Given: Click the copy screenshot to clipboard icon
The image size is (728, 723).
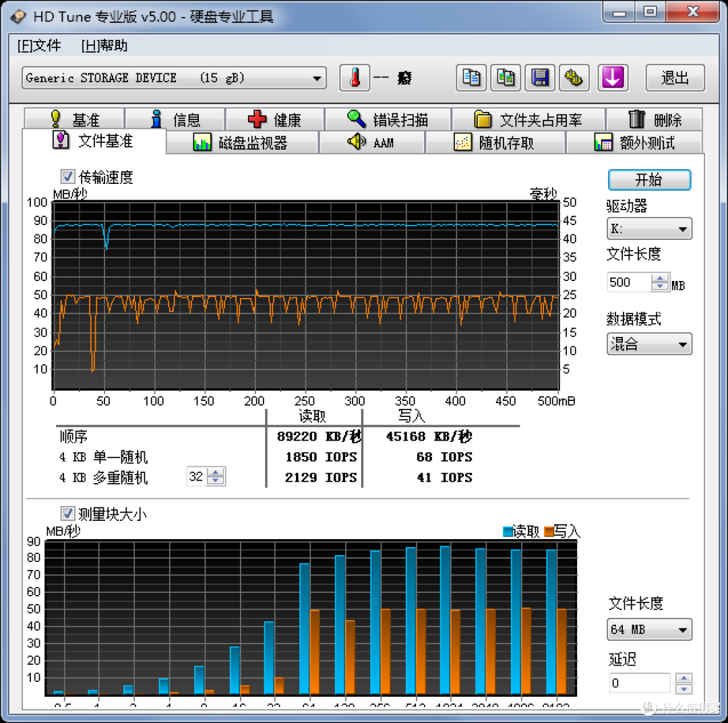Looking at the screenshot, I should [x=506, y=77].
